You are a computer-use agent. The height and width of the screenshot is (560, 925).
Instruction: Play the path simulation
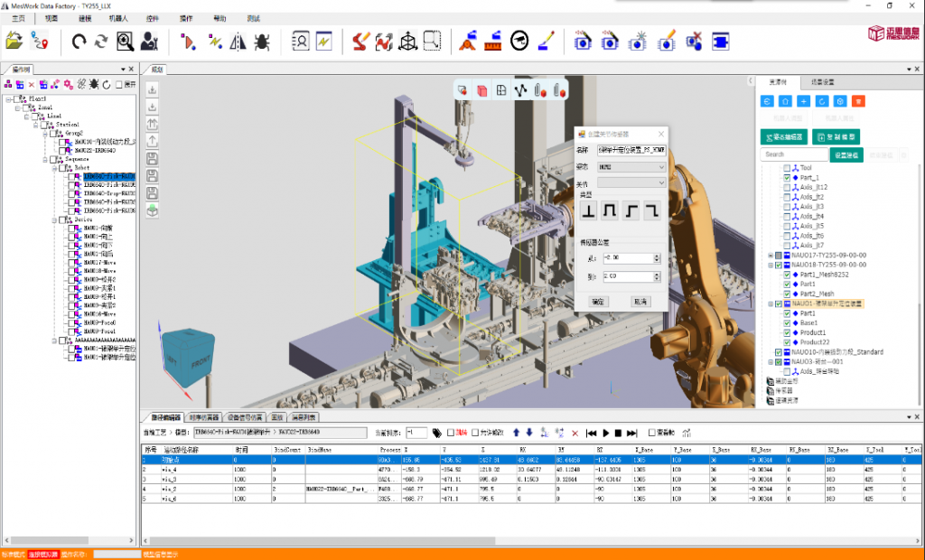coord(606,434)
